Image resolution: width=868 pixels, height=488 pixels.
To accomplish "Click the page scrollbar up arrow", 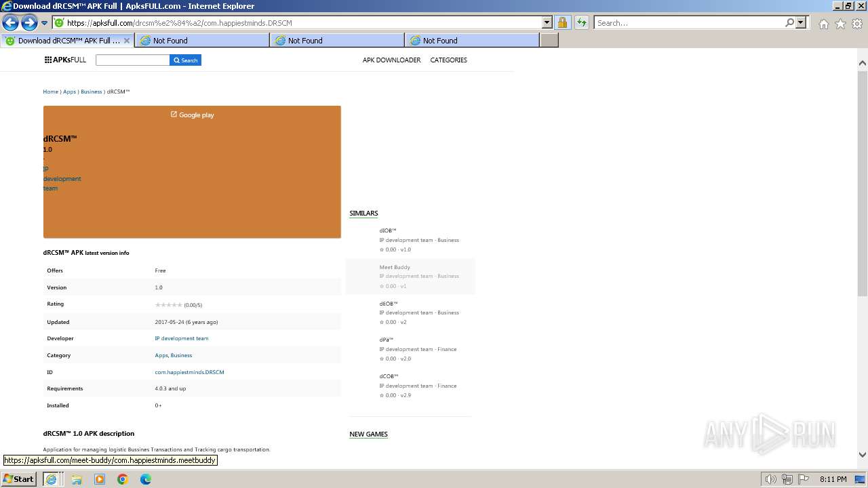I will tap(862, 63).
